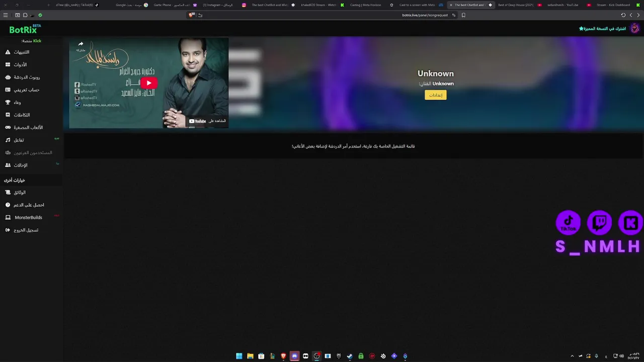644x362 pixels.
Task: Play the Rashed Al-Majed YouTube video
Action: click(x=148, y=83)
